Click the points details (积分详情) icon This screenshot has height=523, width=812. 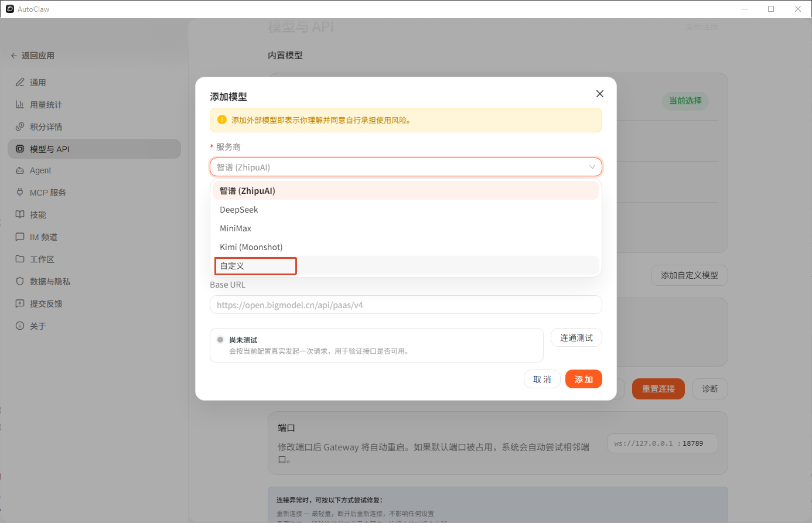coord(20,127)
